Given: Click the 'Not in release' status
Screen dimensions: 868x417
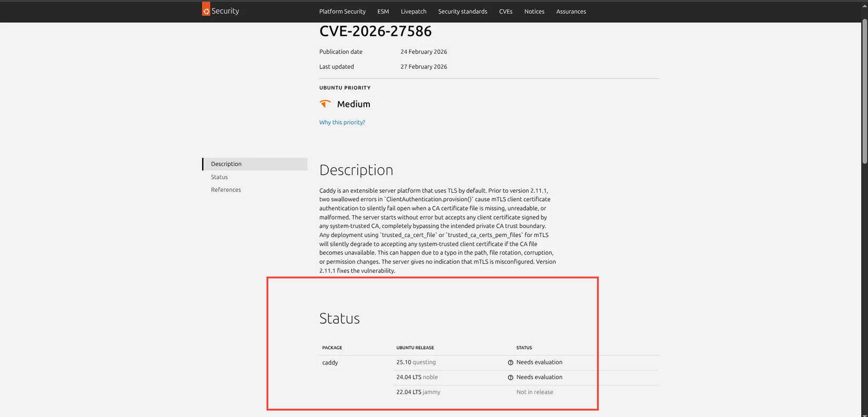Looking at the screenshot, I should pyautogui.click(x=534, y=392).
